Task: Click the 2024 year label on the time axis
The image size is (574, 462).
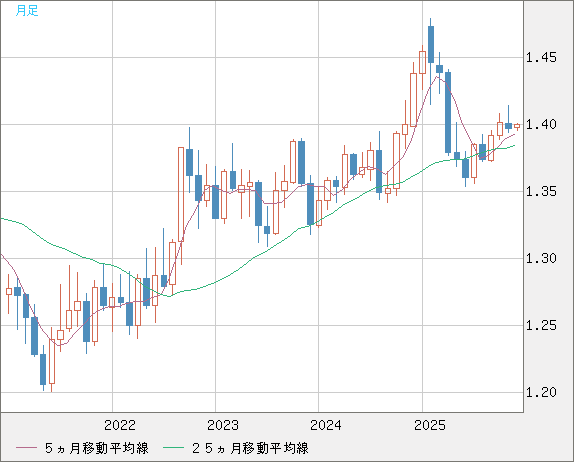Action: 325,425
